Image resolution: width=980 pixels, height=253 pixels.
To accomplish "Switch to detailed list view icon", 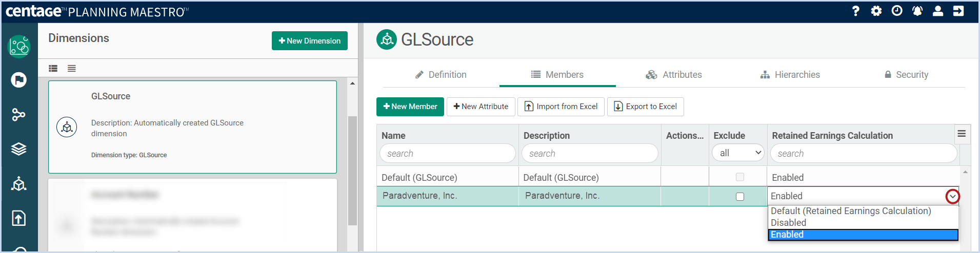I will point(53,68).
